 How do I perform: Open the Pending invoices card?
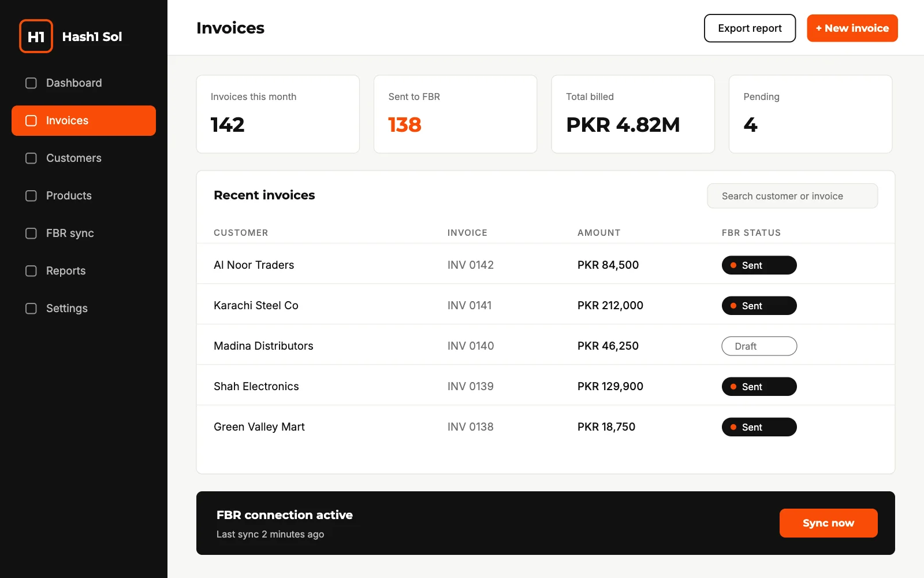pyautogui.click(x=810, y=114)
